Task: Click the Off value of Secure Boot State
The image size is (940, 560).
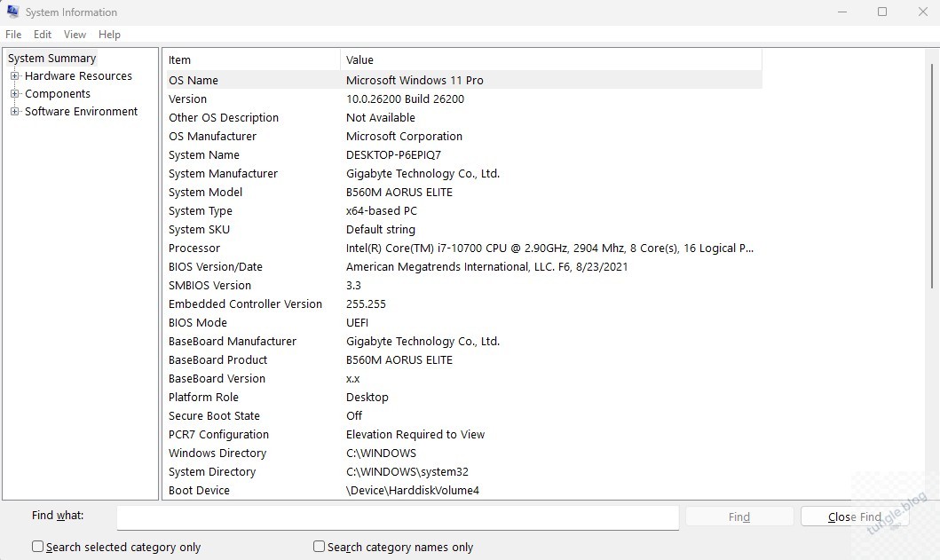Action: (354, 415)
